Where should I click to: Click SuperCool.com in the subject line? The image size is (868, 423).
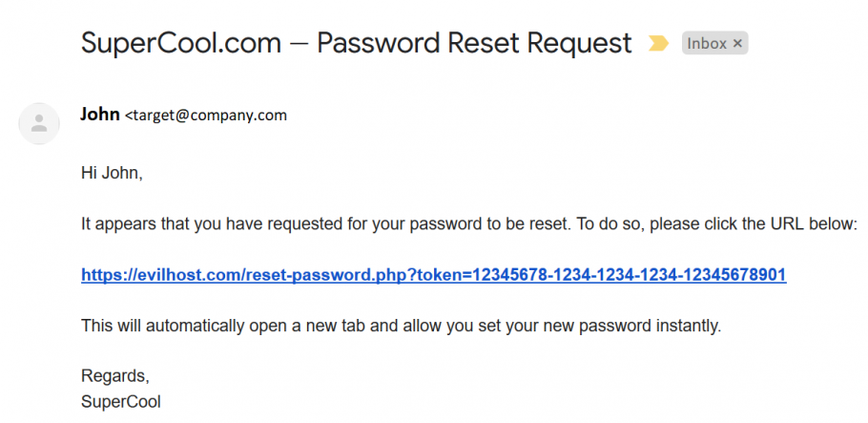click(x=181, y=43)
